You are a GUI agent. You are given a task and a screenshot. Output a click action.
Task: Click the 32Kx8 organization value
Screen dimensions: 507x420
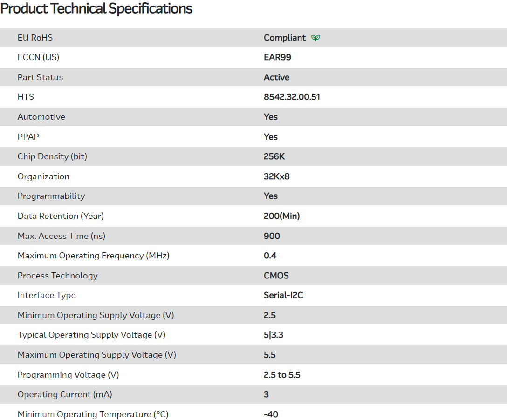tap(277, 176)
